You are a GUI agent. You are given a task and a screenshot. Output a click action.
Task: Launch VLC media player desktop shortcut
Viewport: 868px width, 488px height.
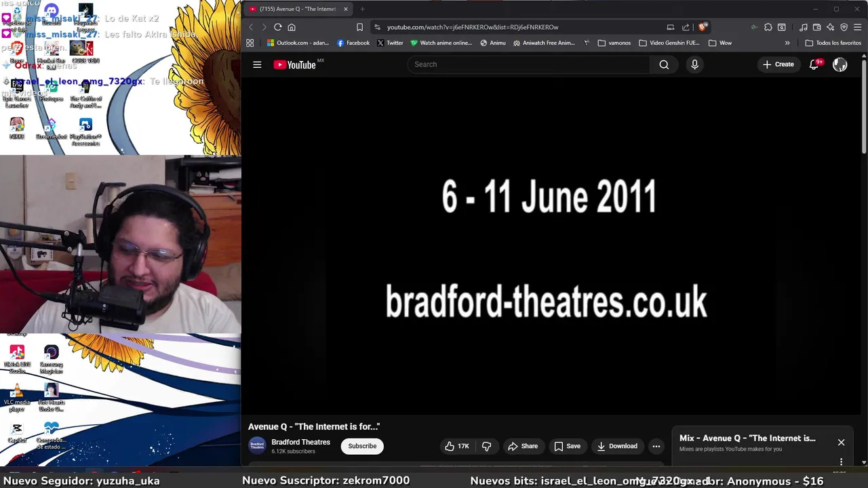coord(17,397)
